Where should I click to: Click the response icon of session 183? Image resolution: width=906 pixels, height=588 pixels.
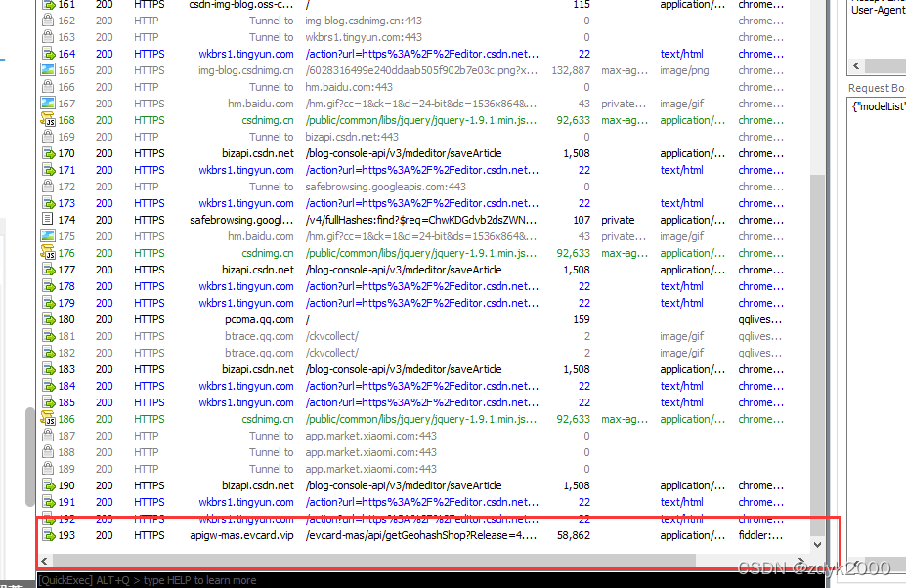[x=48, y=369]
